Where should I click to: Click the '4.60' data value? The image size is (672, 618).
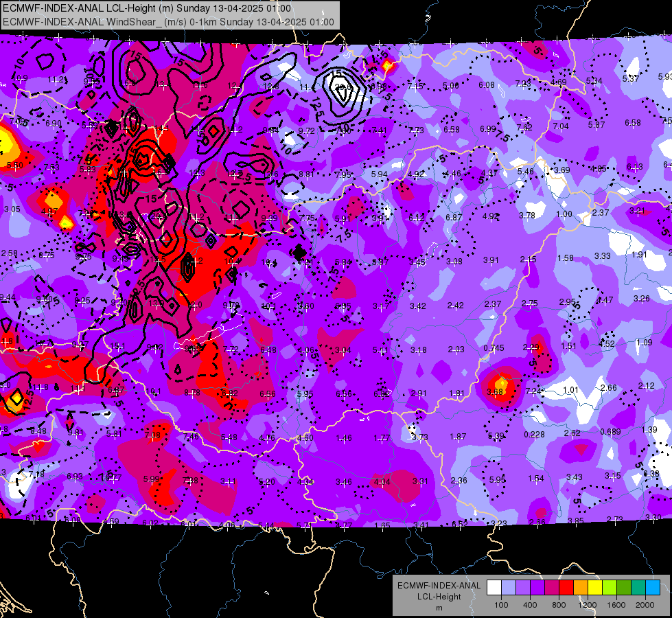click(305, 438)
